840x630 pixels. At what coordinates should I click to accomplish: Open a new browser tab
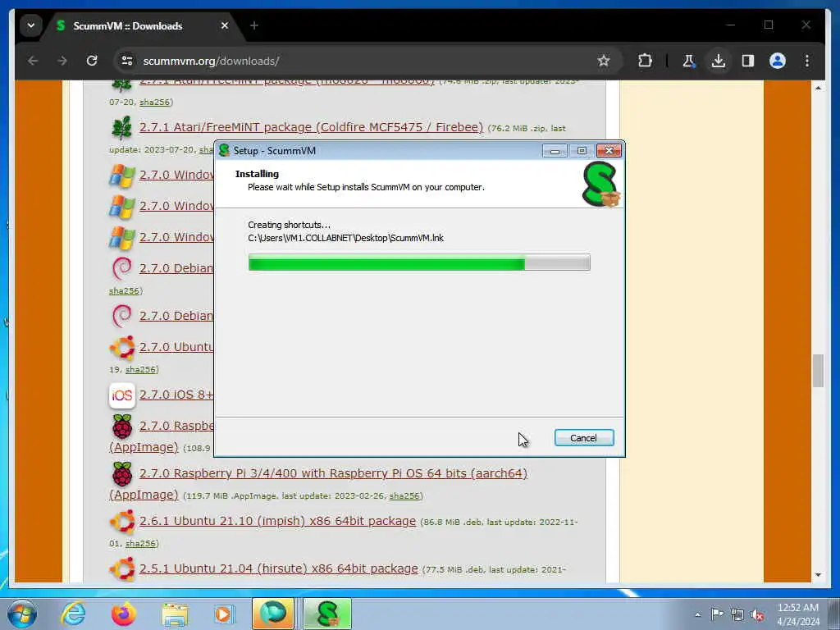[x=254, y=25]
